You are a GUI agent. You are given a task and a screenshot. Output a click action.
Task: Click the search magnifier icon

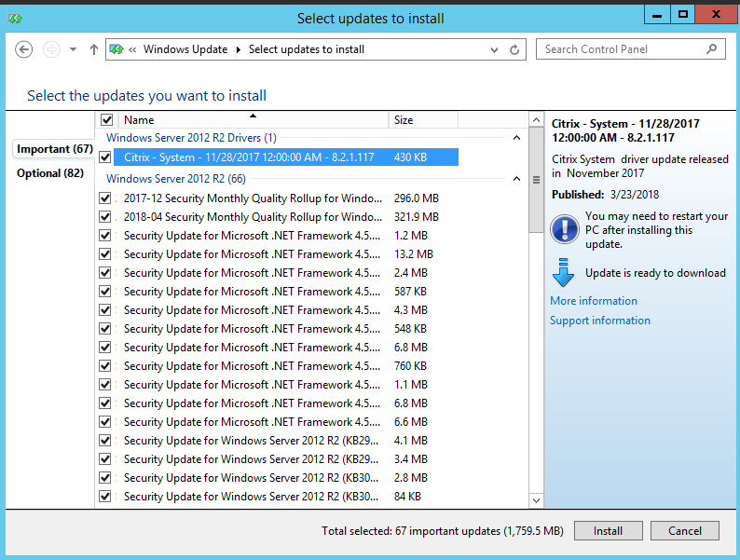712,48
